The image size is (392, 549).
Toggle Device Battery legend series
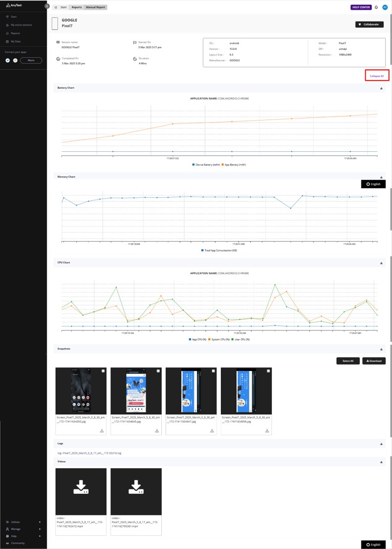[206, 164]
